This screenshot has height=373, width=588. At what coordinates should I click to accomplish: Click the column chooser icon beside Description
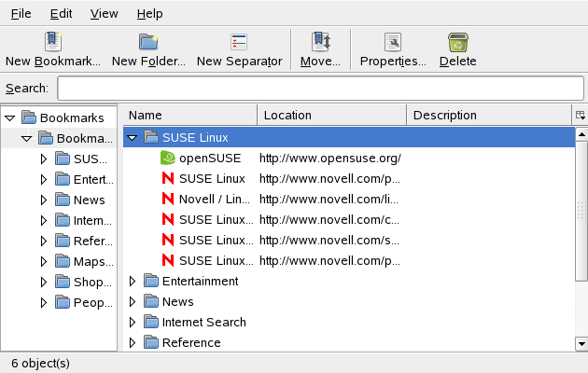click(x=580, y=116)
